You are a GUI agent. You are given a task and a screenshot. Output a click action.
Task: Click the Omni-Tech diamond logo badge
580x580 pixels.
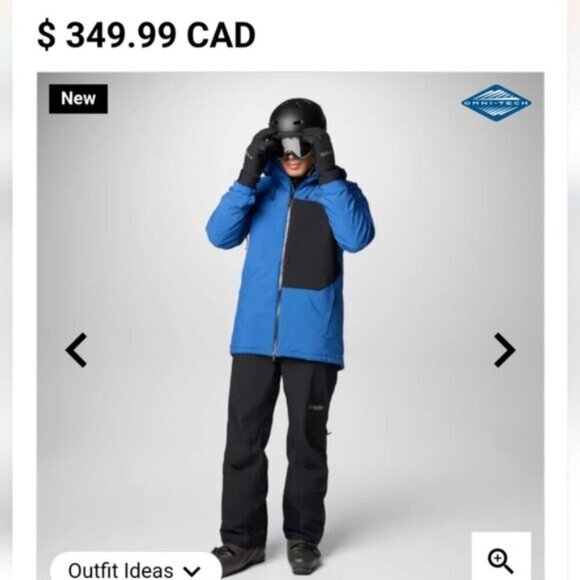click(496, 103)
